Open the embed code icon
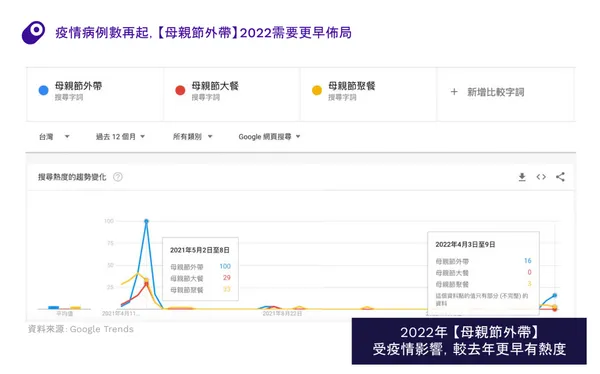 [x=541, y=177]
